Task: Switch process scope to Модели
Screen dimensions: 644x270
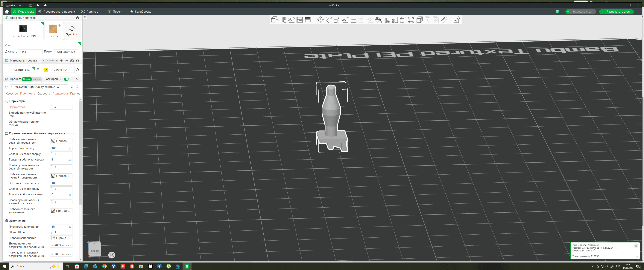Action: pos(37,79)
